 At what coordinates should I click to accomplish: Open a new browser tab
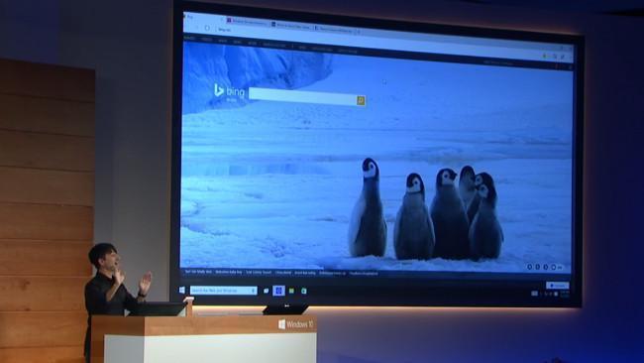358,32
